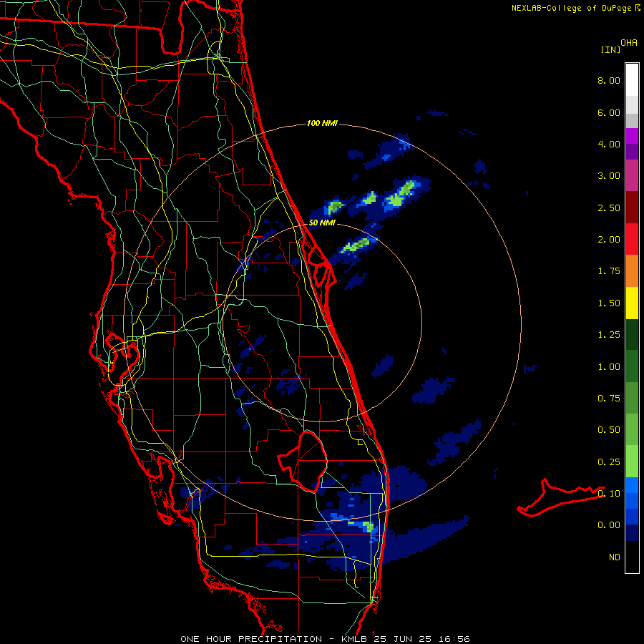This screenshot has height=644, width=644.
Task: Click the 2.50 legend value
Action: point(609,208)
